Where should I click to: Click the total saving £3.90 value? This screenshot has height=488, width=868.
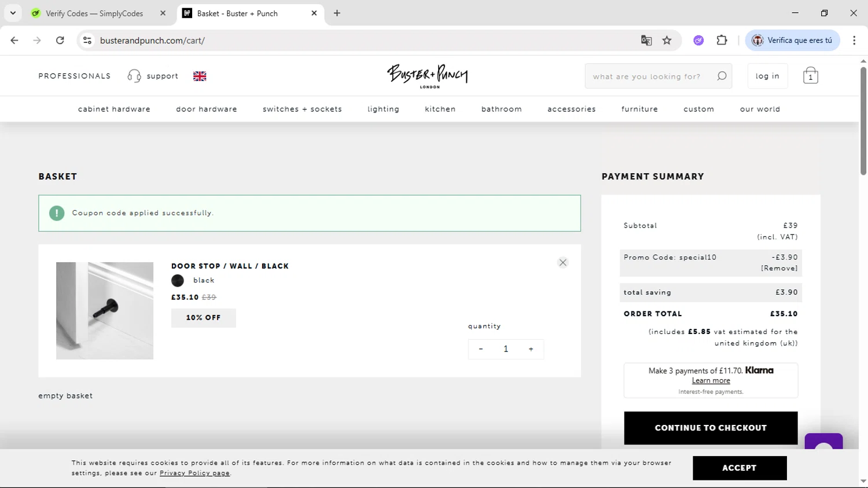(786, 292)
